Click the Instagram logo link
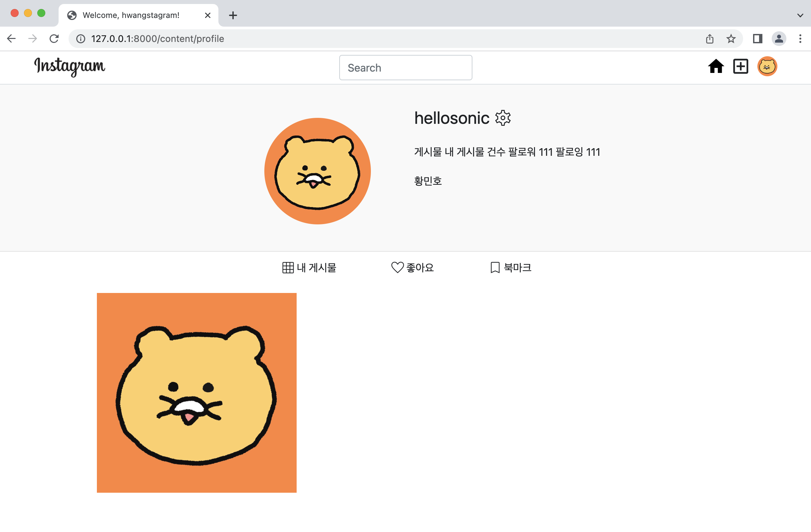 70,67
